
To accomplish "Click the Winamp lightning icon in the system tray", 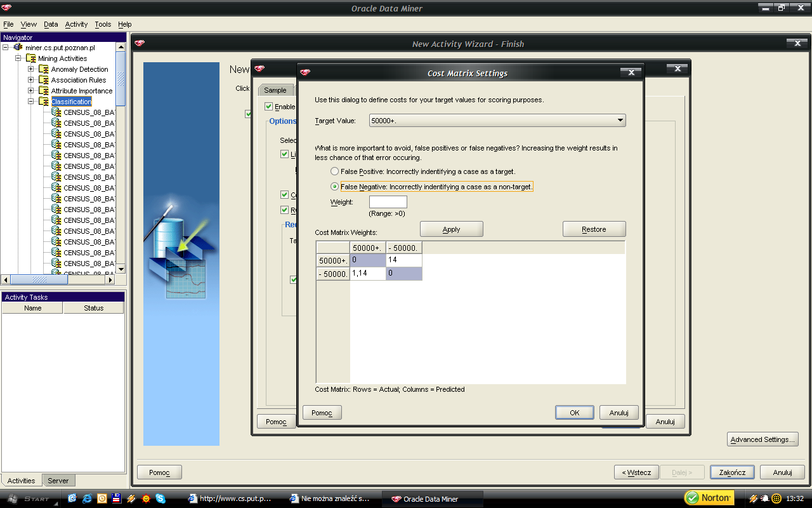I will [754, 498].
